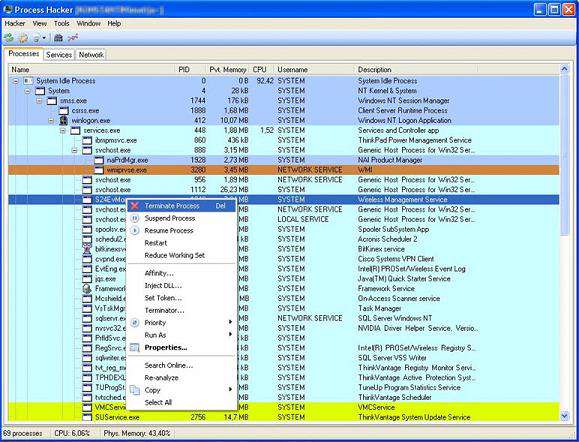This screenshot has height=442, width=579.
Task: Open the binoculars Find Handles icon
Action: (58, 37)
